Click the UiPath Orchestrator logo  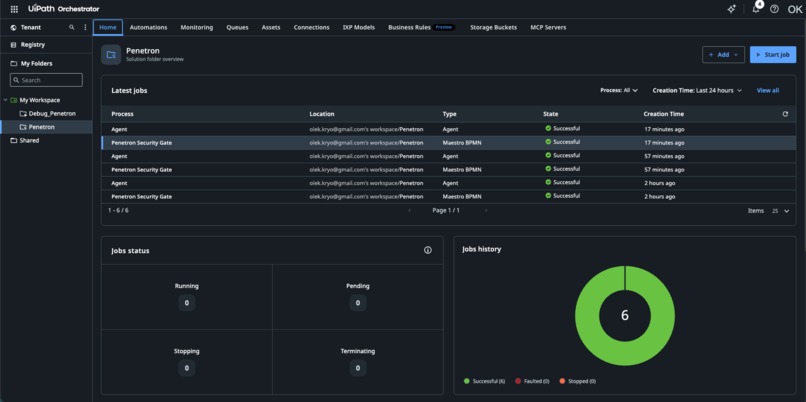[x=64, y=9]
